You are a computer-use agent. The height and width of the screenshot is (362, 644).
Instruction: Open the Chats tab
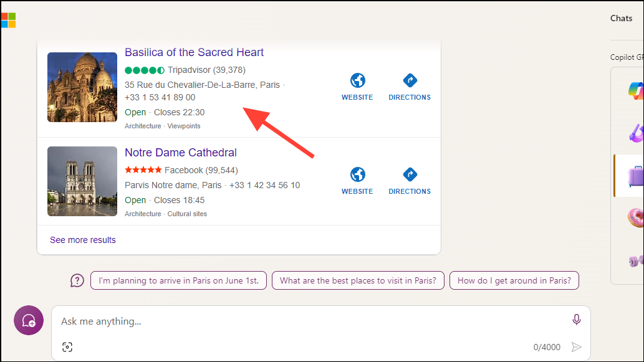(x=621, y=18)
